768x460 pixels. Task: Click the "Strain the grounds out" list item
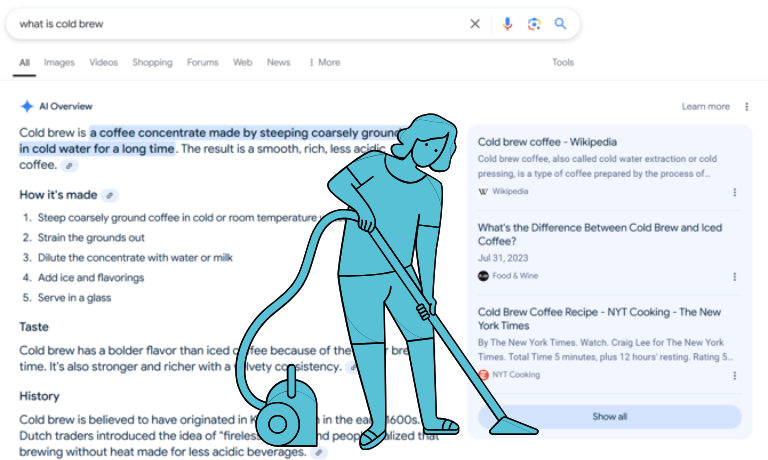tap(91, 238)
